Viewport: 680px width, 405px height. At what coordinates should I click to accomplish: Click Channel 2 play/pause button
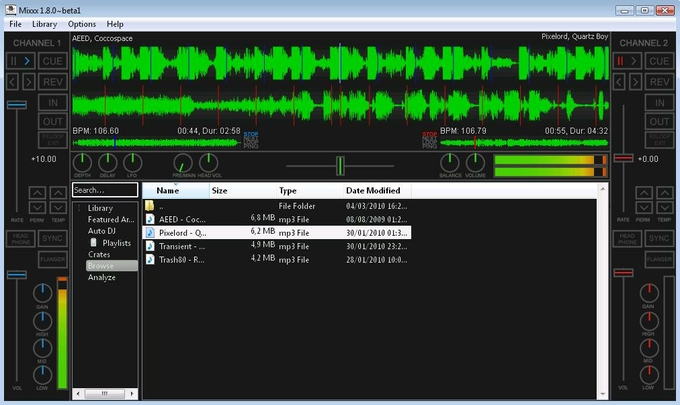[627, 61]
